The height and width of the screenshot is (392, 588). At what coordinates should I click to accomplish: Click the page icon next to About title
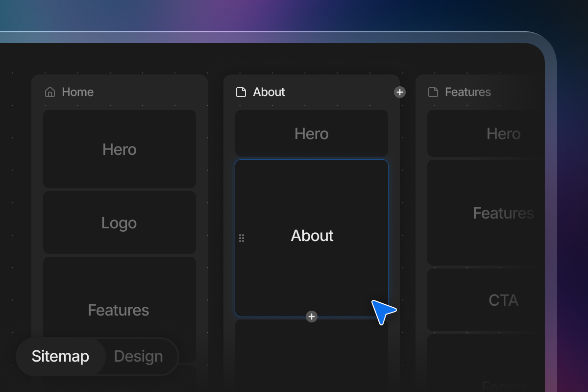coord(241,92)
